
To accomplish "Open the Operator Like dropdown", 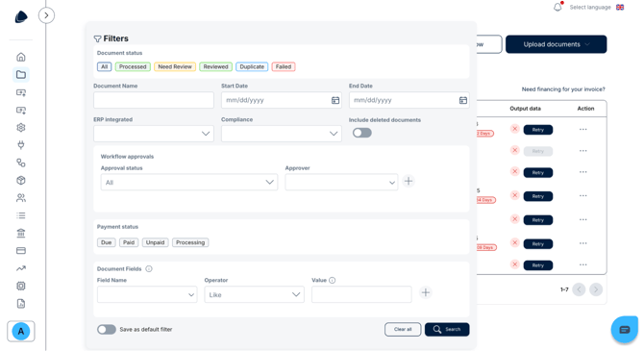I will click(254, 294).
